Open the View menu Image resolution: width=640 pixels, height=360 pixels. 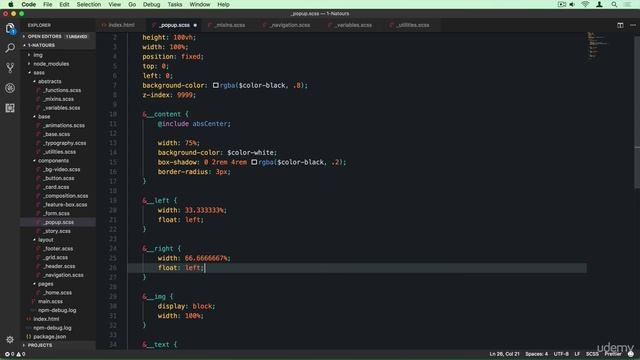tap(114, 4)
